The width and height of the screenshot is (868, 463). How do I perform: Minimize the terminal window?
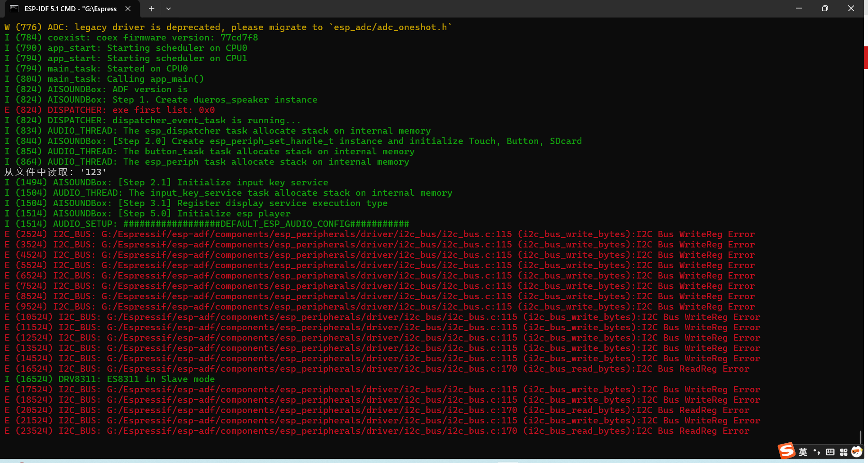(799, 9)
